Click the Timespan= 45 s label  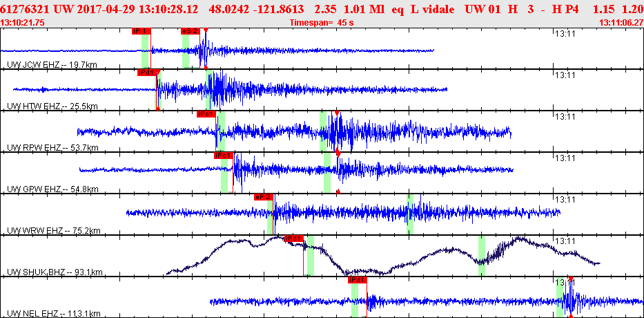point(322,23)
